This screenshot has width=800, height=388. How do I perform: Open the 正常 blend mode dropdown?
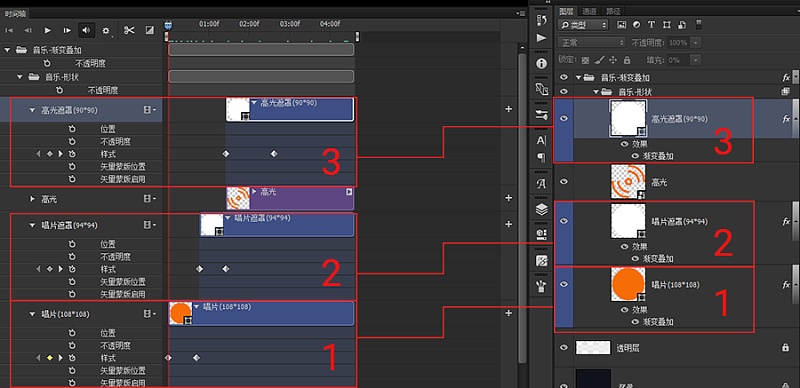(x=591, y=42)
